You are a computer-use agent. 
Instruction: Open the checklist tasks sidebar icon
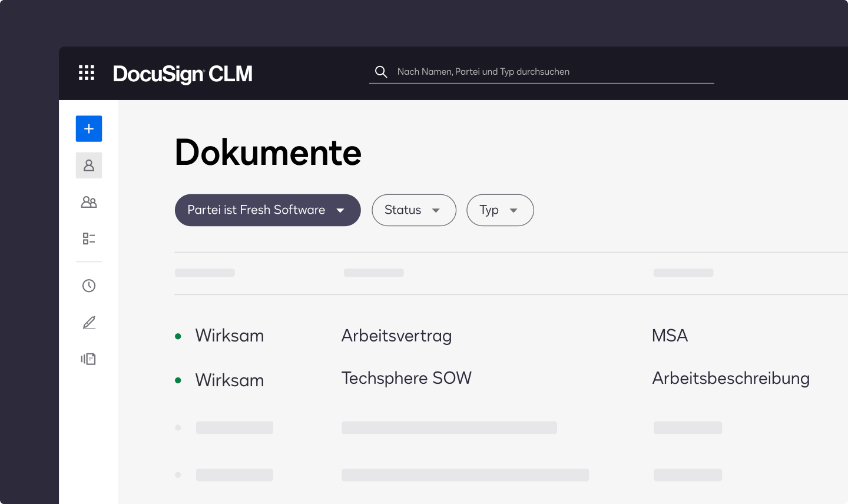click(89, 238)
